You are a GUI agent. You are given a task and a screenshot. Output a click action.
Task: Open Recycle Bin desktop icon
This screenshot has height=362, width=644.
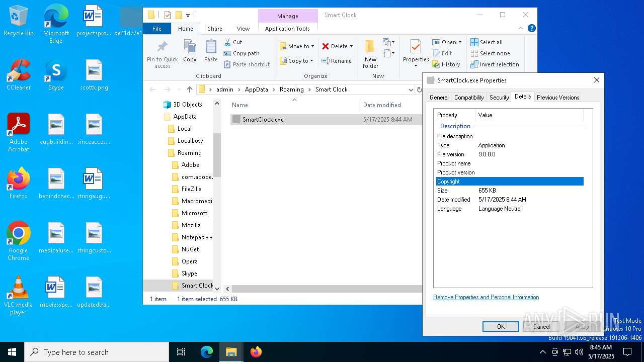coord(19,21)
